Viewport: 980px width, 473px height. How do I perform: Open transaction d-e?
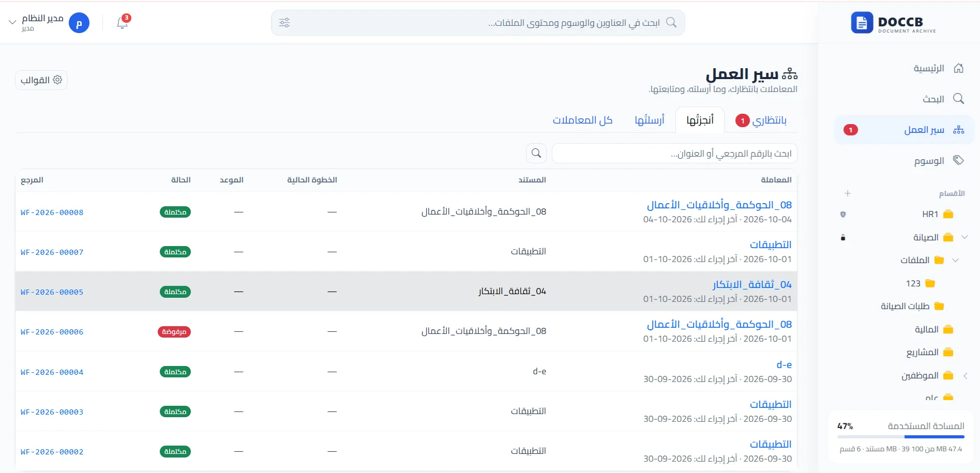tap(784, 364)
